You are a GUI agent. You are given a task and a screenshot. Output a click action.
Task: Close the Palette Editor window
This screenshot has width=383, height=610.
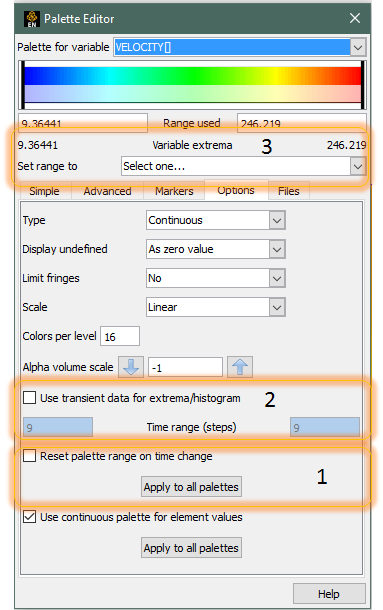(355, 18)
